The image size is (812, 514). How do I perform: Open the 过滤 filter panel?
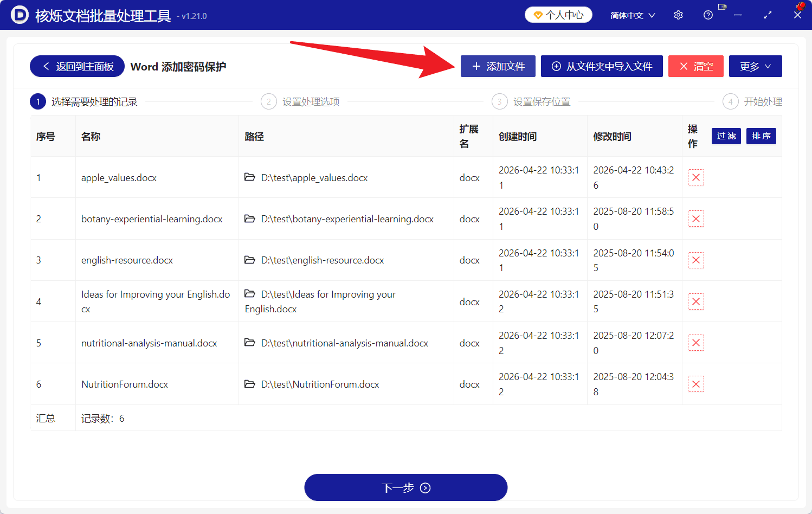[726, 136]
